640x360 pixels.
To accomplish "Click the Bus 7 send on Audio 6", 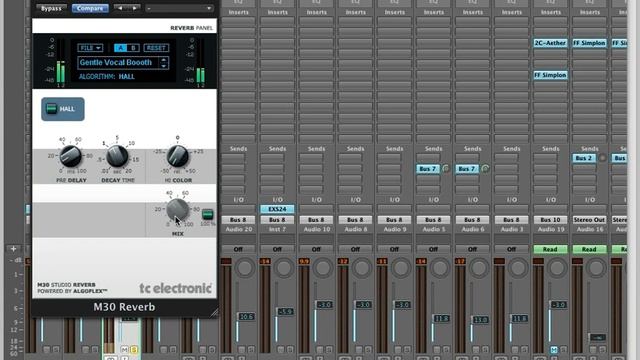I will click(x=467, y=169).
